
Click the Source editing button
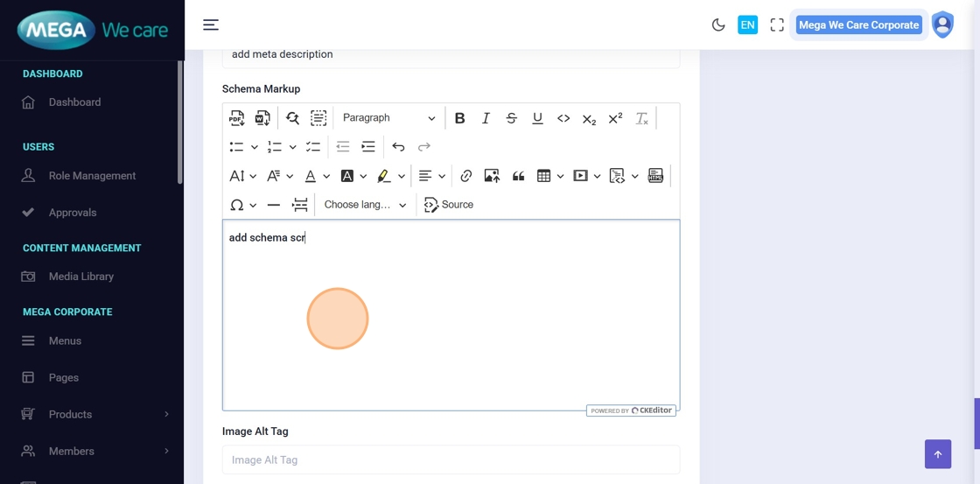[449, 205]
